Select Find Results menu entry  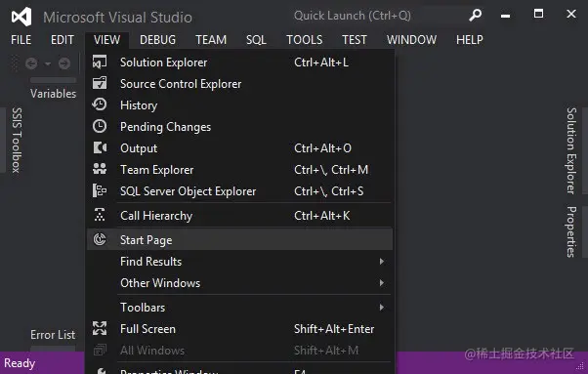(x=239, y=261)
